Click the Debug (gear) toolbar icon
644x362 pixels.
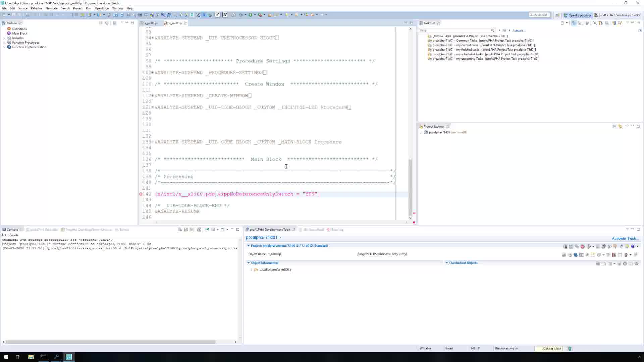pyautogui.click(x=240, y=15)
